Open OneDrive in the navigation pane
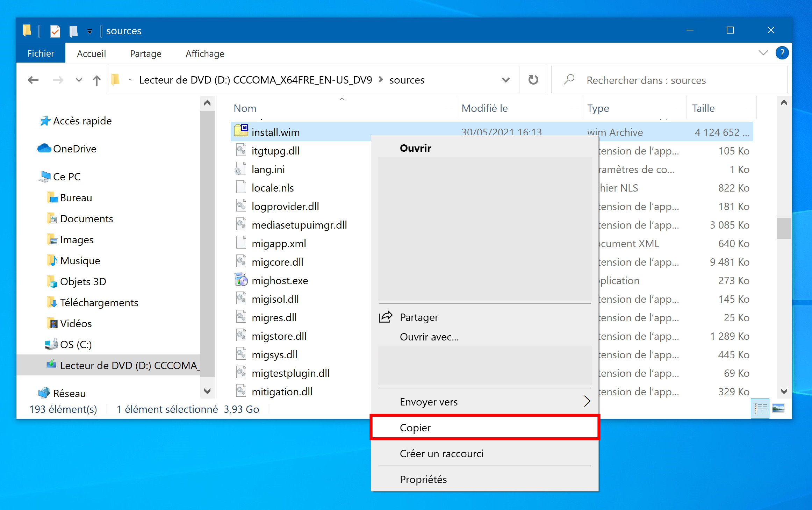 (x=67, y=149)
